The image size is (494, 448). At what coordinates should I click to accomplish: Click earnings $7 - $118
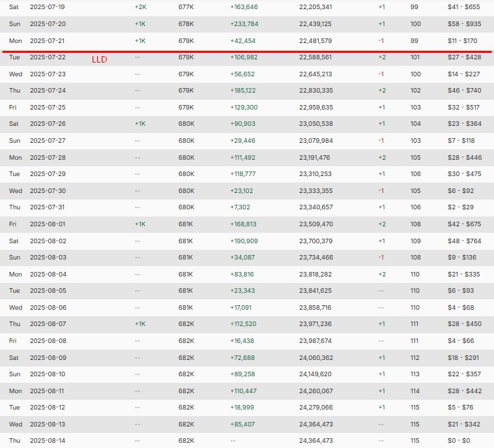461,141
